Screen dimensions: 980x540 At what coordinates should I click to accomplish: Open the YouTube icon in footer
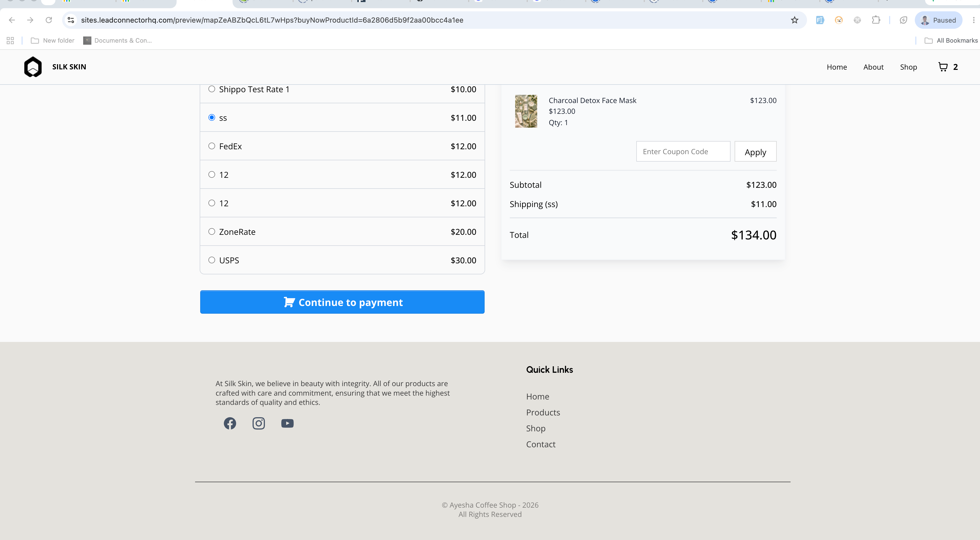pyautogui.click(x=287, y=423)
